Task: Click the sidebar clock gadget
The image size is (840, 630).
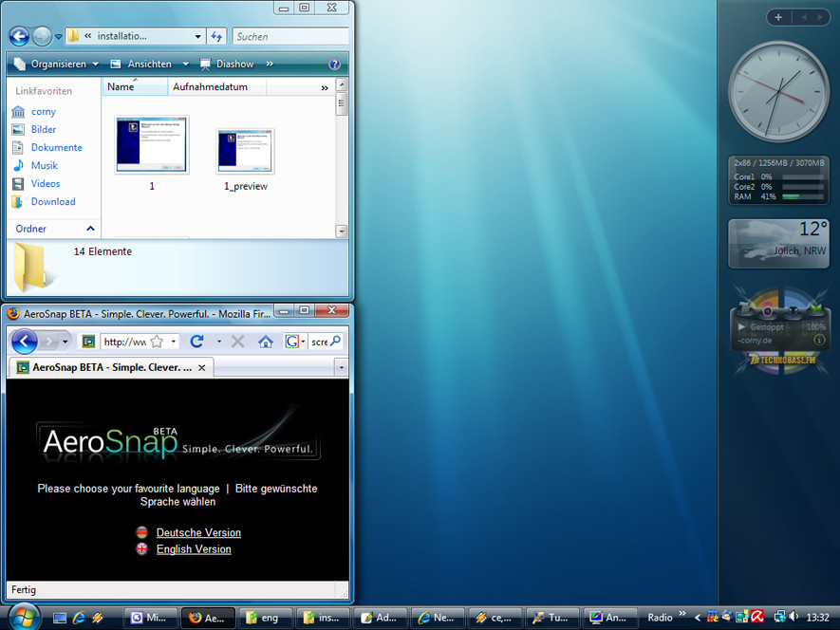Action: coord(778,91)
